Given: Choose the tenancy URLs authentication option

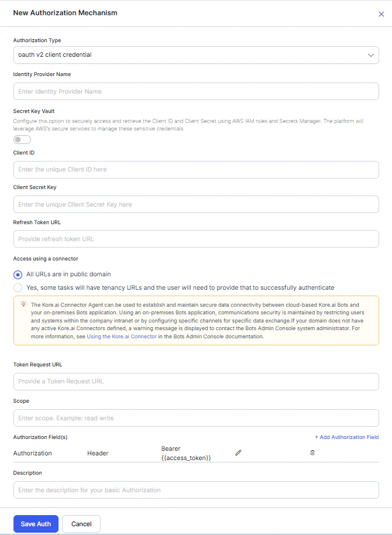Looking at the screenshot, I should coord(17,287).
